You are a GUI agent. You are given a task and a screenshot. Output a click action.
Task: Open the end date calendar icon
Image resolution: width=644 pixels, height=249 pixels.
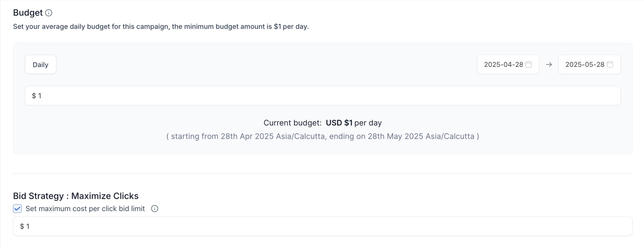point(610,65)
